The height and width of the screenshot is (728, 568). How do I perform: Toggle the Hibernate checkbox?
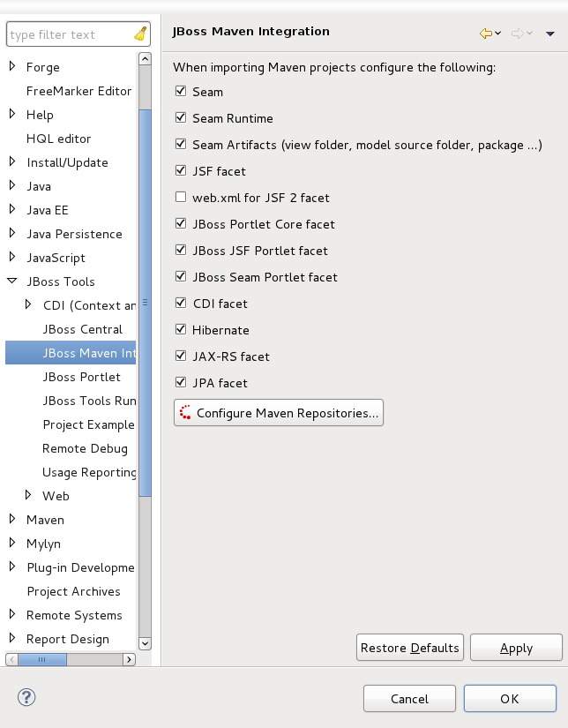coord(181,330)
